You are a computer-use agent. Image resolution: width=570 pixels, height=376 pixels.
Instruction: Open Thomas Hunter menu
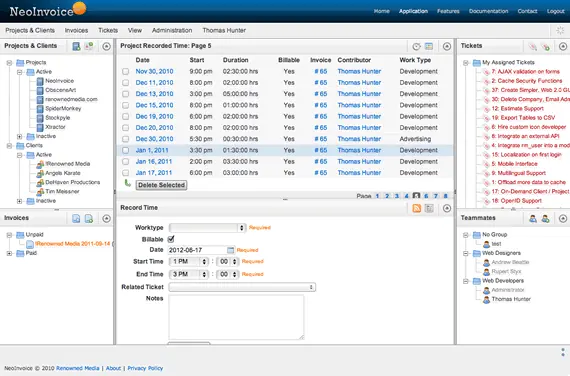pyautogui.click(x=224, y=31)
